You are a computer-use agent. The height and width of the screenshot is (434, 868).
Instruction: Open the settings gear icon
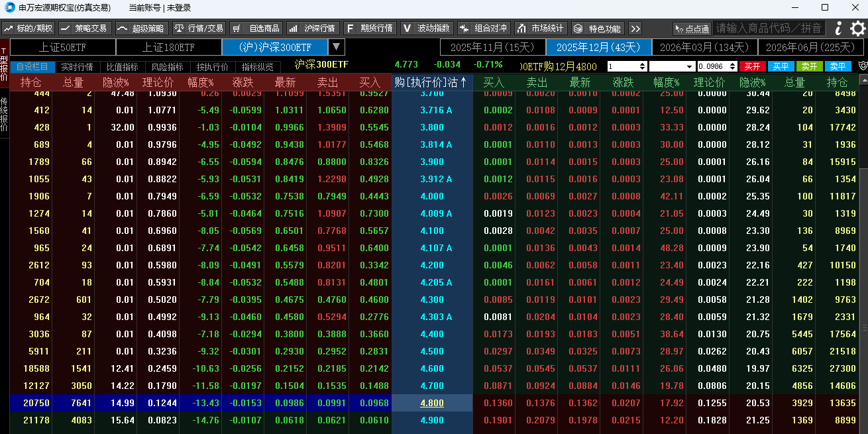pos(857,28)
